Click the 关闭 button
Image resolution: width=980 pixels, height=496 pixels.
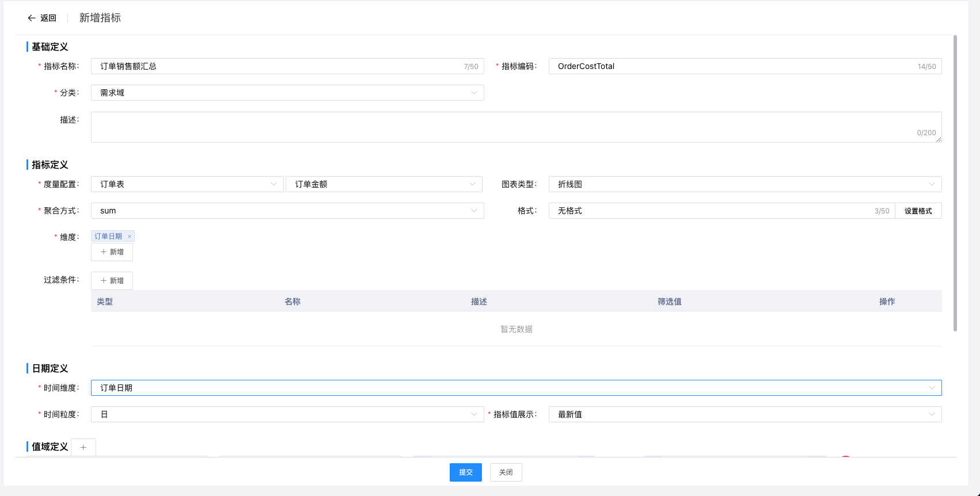pyautogui.click(x=506, y=472)
